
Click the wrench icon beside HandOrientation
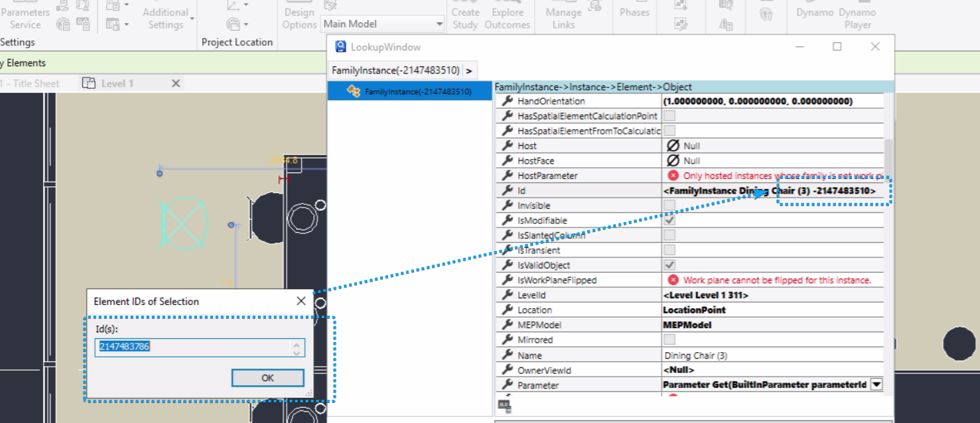pos(508,101)
